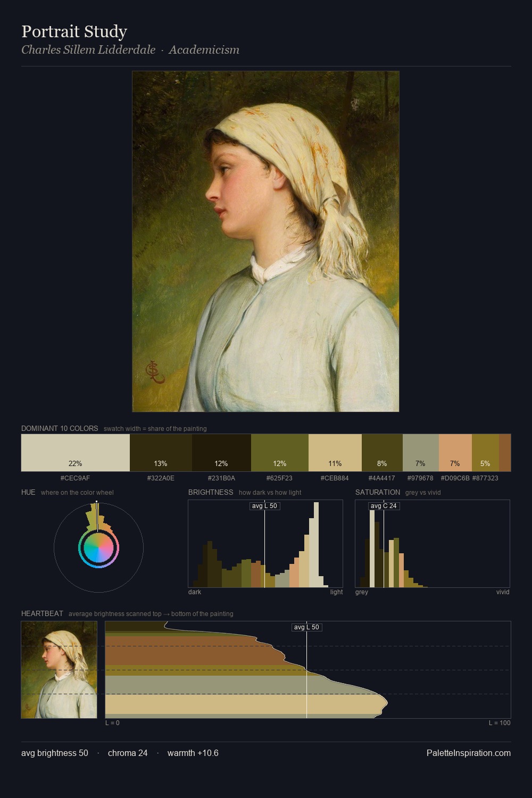Click the #CEC9AF pale beige swatch
This screenshot has height=798, width=532.
click(76, 453)
